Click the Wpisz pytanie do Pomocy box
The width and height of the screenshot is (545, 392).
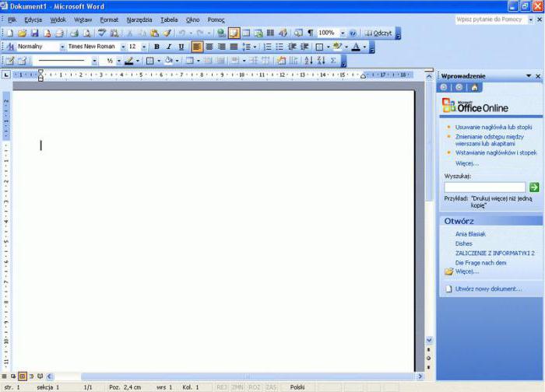[491, 19]
